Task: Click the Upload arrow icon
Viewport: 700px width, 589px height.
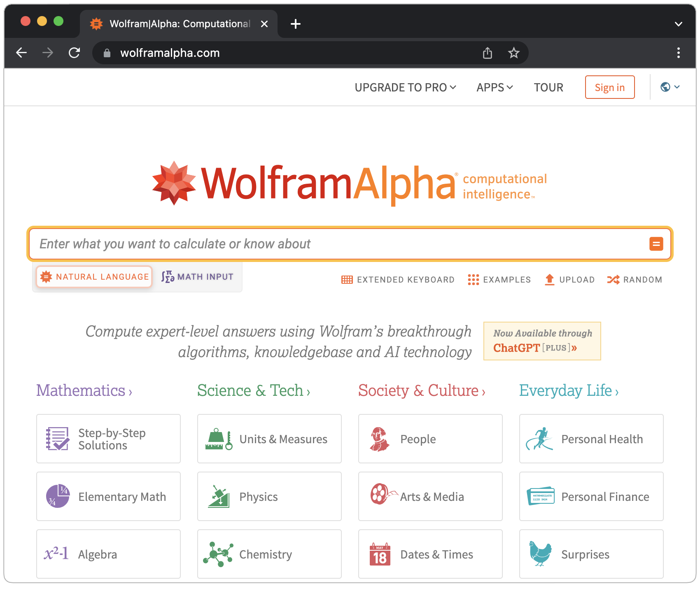Action: (x=549, y=280)
